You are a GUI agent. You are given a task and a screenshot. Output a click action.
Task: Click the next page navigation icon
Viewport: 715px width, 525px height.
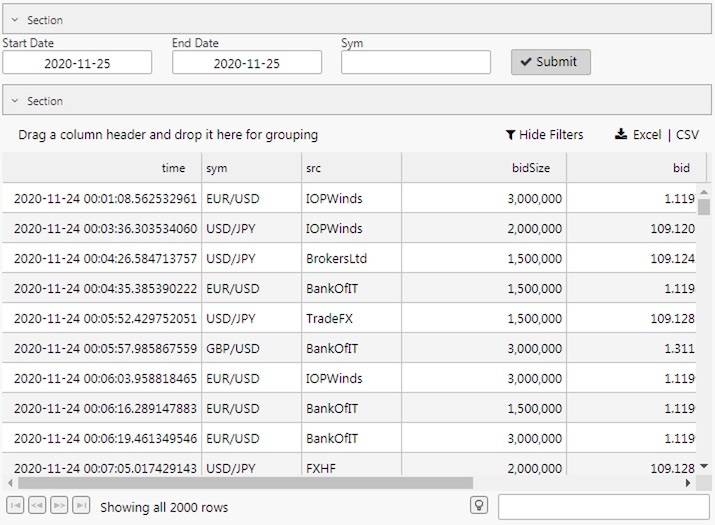(59, 506)
